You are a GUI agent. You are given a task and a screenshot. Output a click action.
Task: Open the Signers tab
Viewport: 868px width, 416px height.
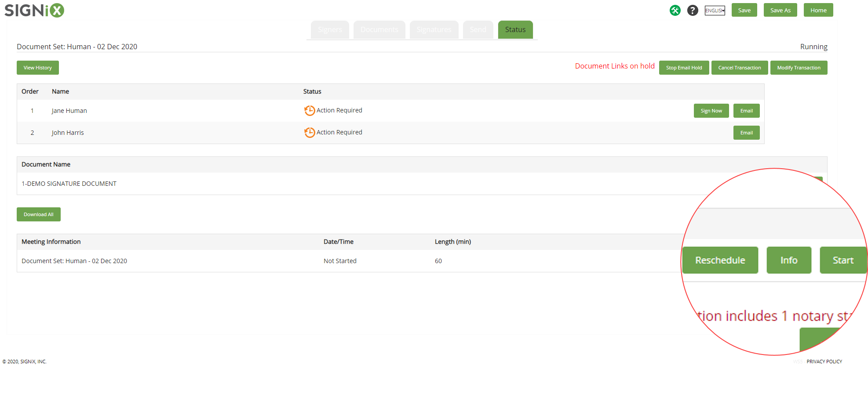click(x=330, y=29)
